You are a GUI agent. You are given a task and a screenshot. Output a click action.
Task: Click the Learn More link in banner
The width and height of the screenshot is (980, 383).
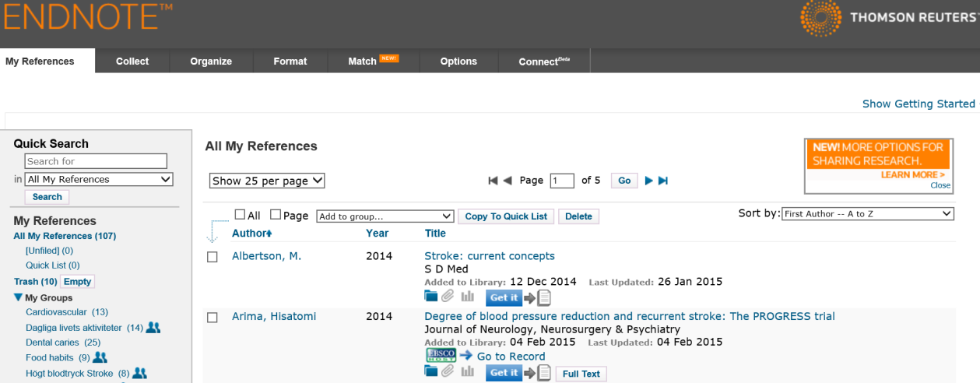pos(912,175)
